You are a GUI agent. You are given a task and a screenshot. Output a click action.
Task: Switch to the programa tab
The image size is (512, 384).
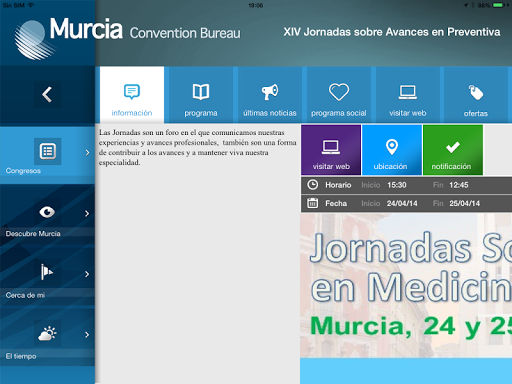201,95
